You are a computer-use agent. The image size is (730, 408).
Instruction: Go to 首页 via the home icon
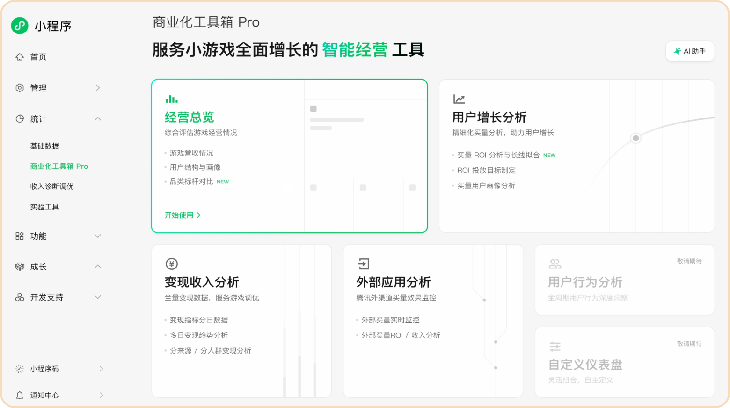pyautogui.click(x=19, y=57)
